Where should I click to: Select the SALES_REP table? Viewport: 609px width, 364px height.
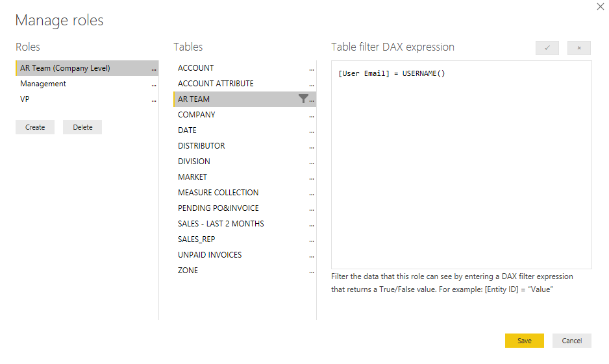pos(196,239)
